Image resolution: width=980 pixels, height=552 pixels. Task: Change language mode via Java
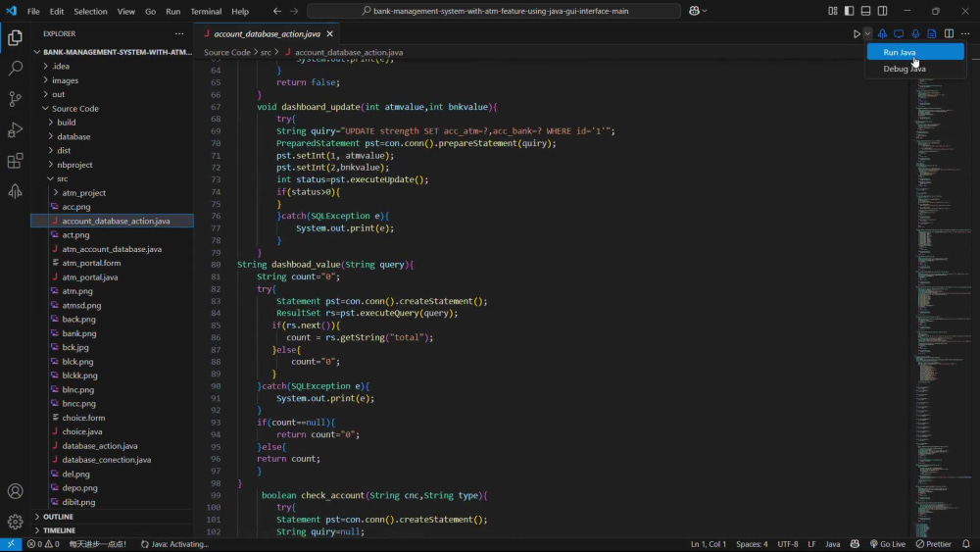click(832, 544)
